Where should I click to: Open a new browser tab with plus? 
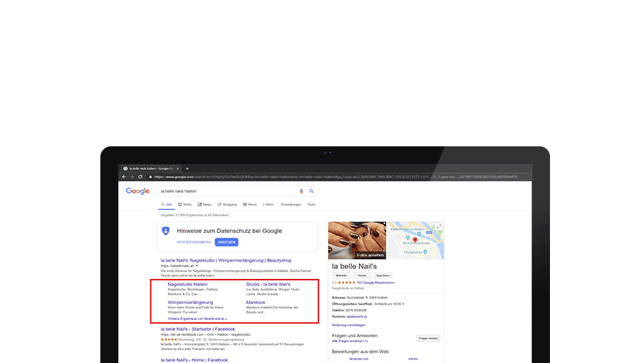point(187,168)
